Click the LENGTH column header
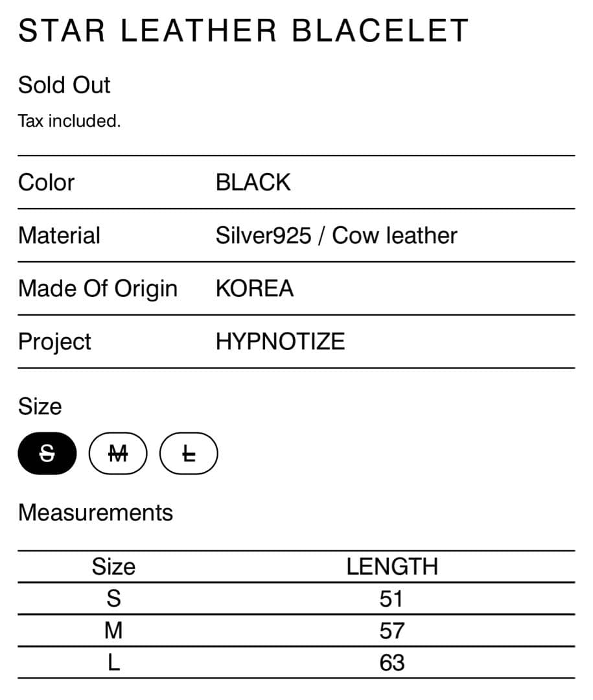Image resolution: width=593 pixels, height=700 pixels. [x=392, y=566]
